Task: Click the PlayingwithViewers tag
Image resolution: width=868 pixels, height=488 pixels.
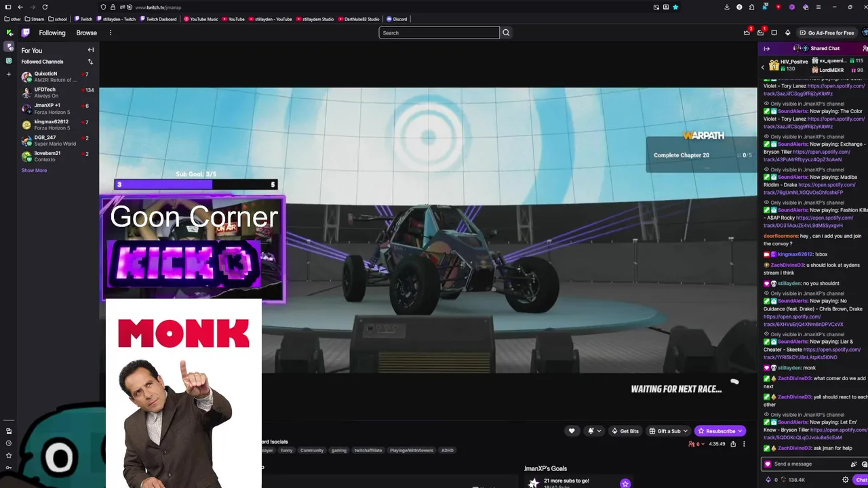Action: (411, 450)
